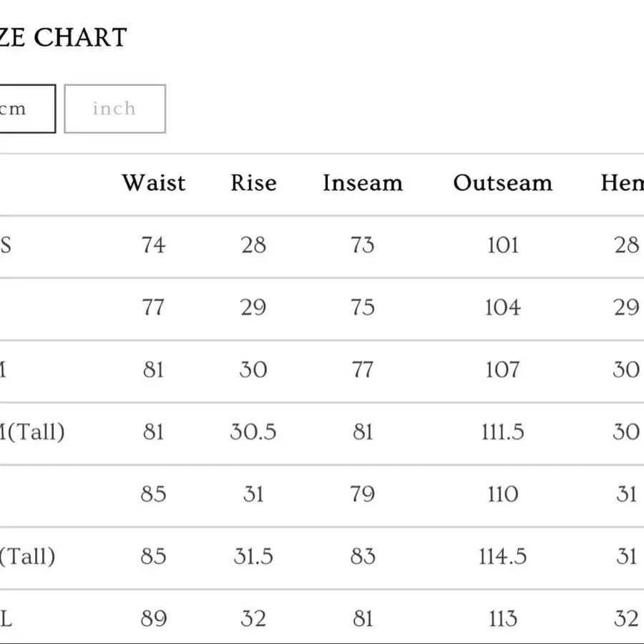
Task: Click the Rise column header
Action: (253, 182)
